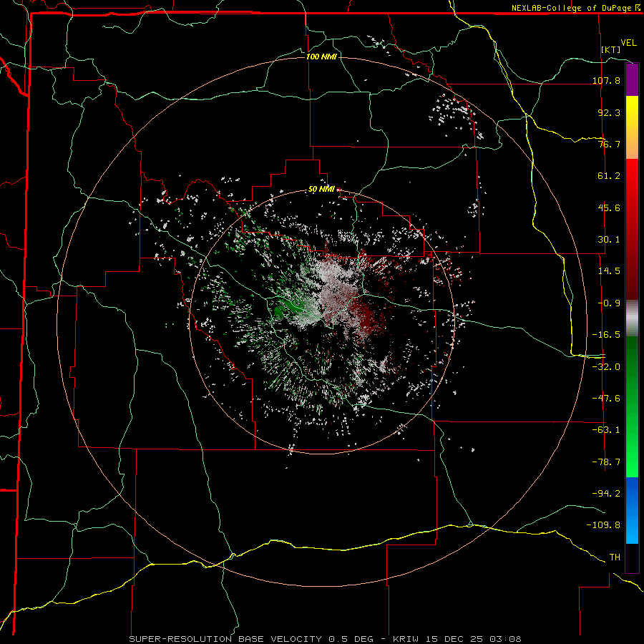
Task: Click the 76.7 velocity scale value
Action: pos(609,144)
